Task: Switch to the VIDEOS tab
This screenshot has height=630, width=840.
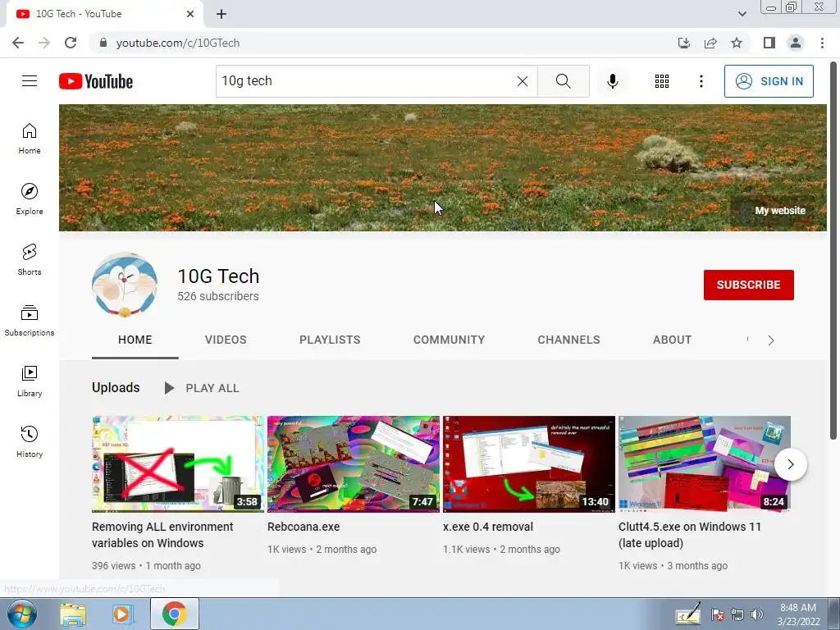Action: [x=226, y=340]
